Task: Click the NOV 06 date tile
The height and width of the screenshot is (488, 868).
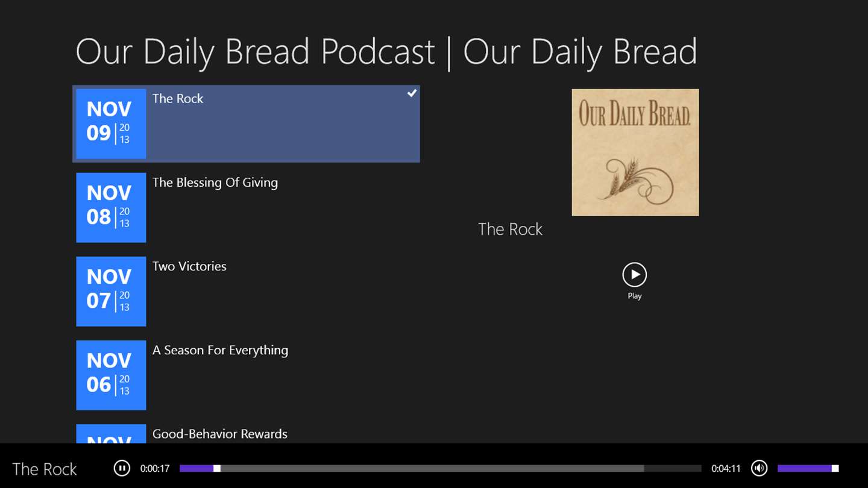Action: (111, 375)
